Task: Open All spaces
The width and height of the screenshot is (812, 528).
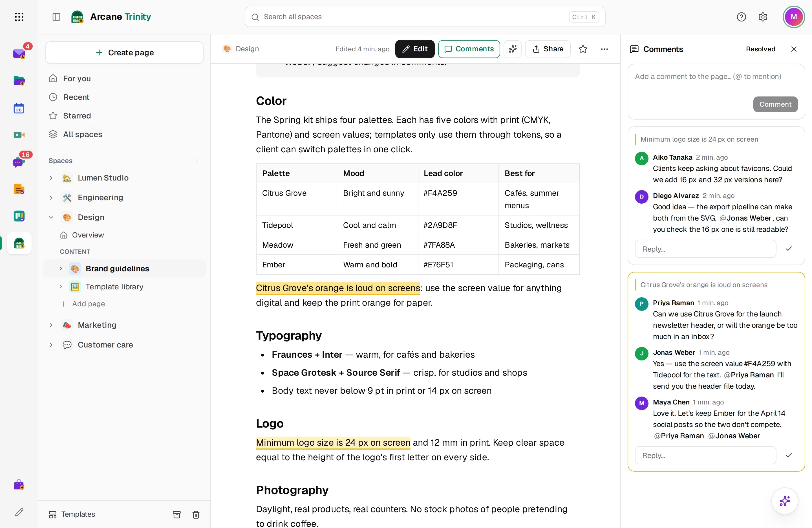Action: tap(125, 135)
